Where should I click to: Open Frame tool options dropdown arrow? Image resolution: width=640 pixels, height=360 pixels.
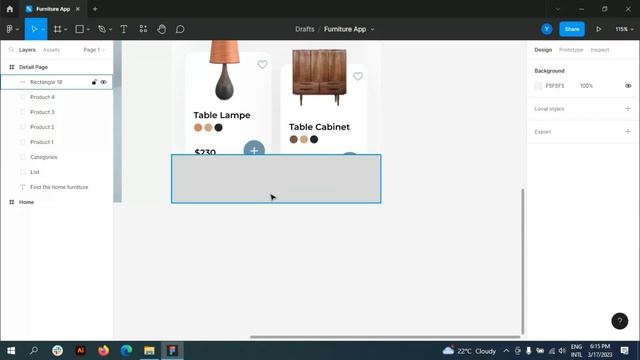pos(66,29)
